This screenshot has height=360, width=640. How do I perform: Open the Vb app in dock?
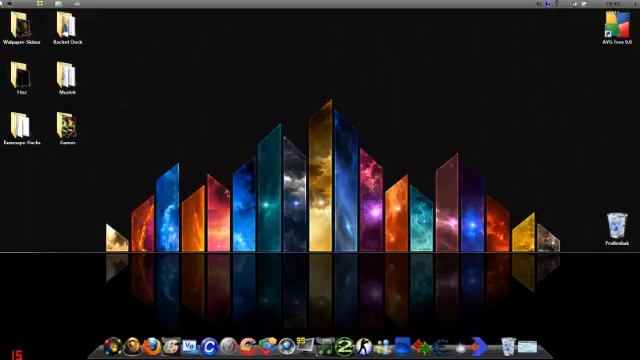(189, 347)
